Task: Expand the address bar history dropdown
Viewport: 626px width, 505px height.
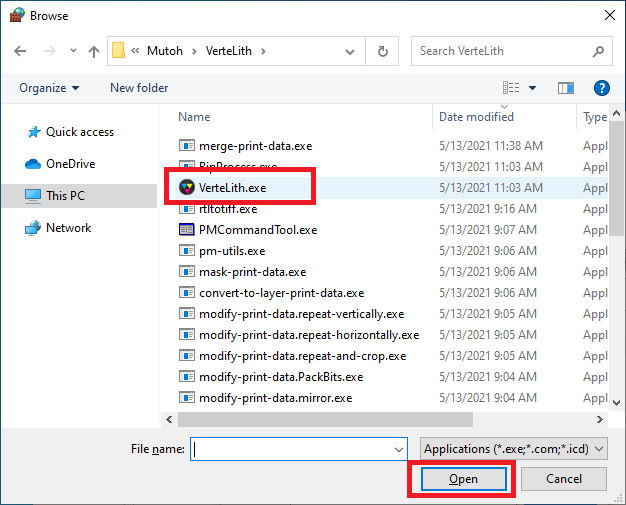Action: click(x=350, y=51)
